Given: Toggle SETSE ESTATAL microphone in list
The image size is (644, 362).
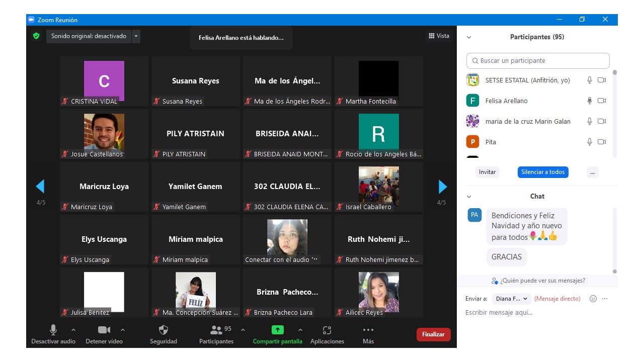Looking at the screenshot, I should pos(590,80).
